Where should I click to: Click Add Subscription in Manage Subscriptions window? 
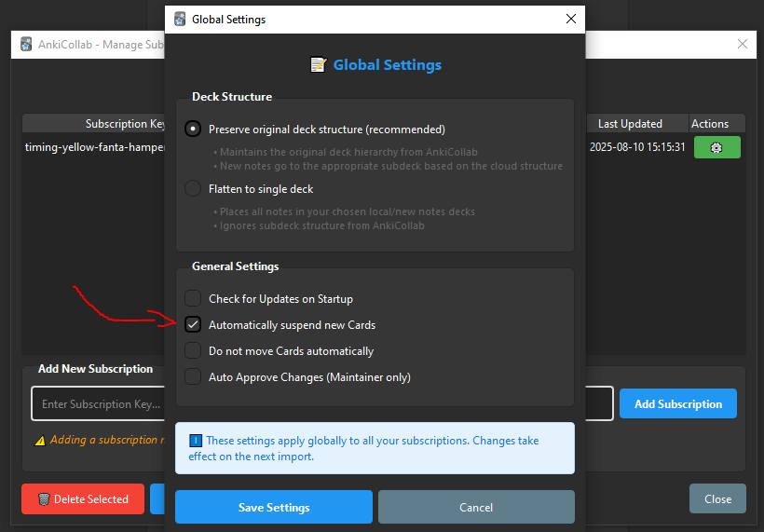677,403
